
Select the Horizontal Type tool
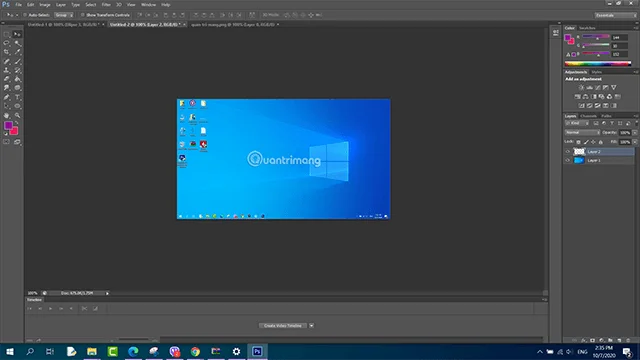point(17,97)
